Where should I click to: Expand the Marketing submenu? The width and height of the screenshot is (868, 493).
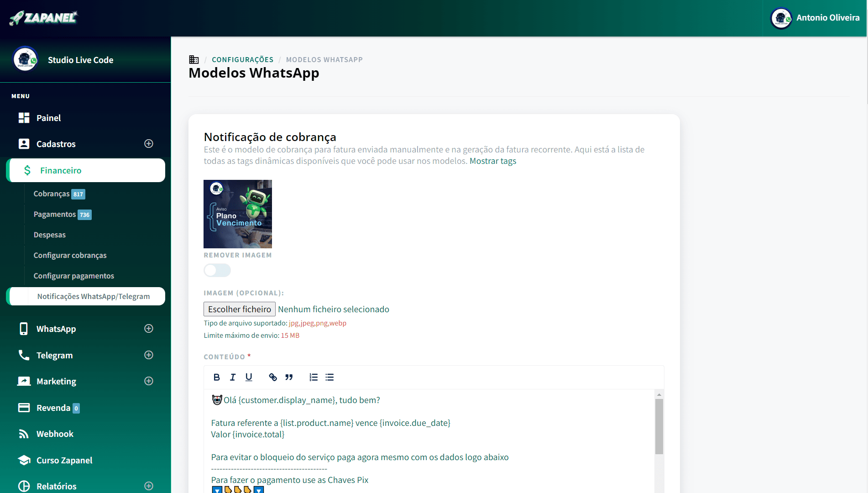pyautogui.click(x=148, y=381)
